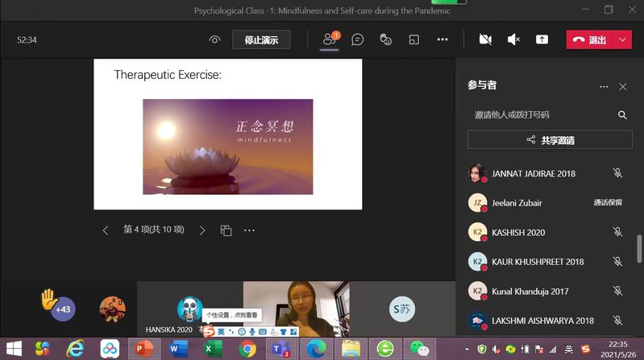This screenshot has width=644, height=360.
Task: Toggle mic icon for KASHISH 2020
Action: pos(617,232)
